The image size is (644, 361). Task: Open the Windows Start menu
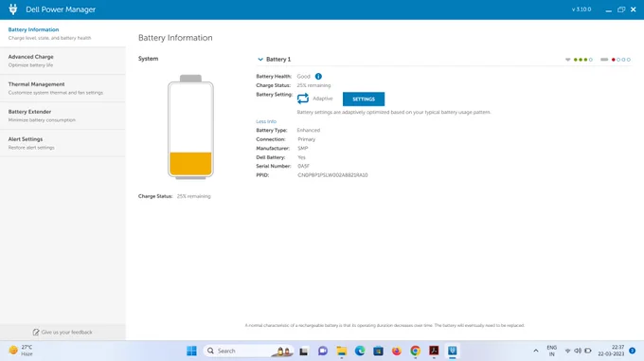click(191, 351)
